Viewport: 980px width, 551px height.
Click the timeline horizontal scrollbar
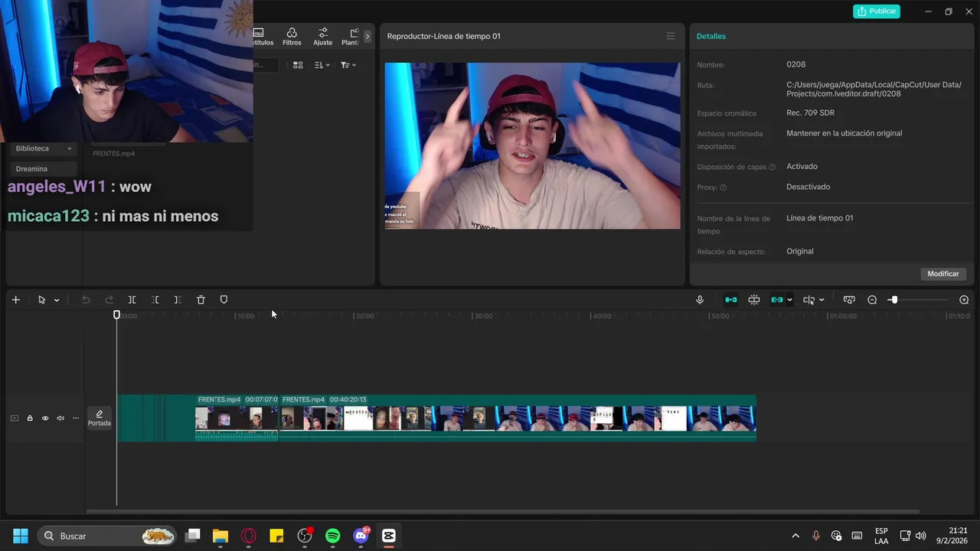[503, 511]
